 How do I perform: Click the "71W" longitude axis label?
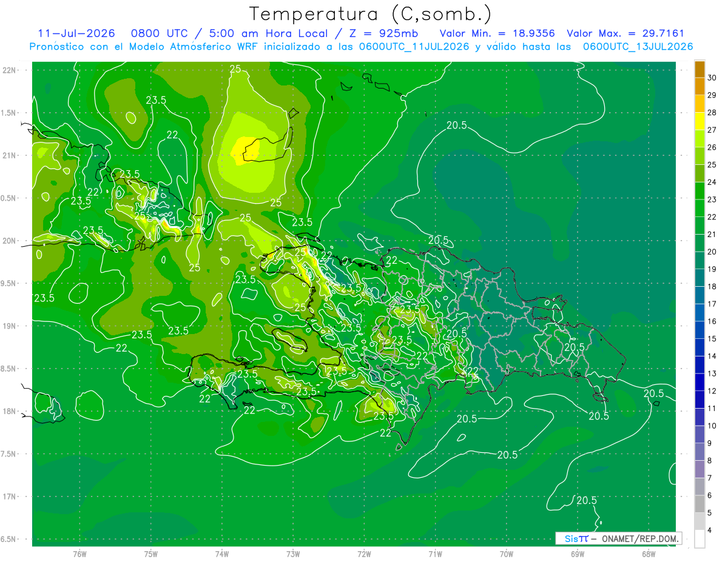tap(435, 554)
